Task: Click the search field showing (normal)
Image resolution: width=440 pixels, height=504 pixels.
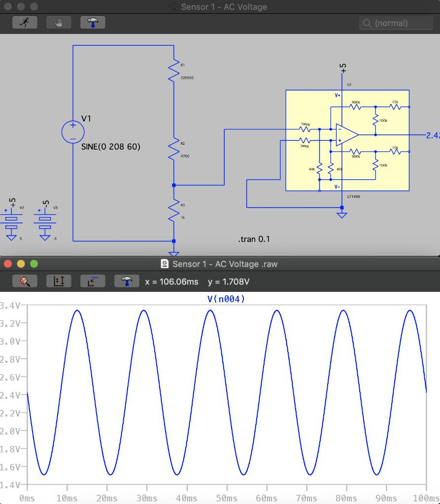Action: (x=396, y=23)
